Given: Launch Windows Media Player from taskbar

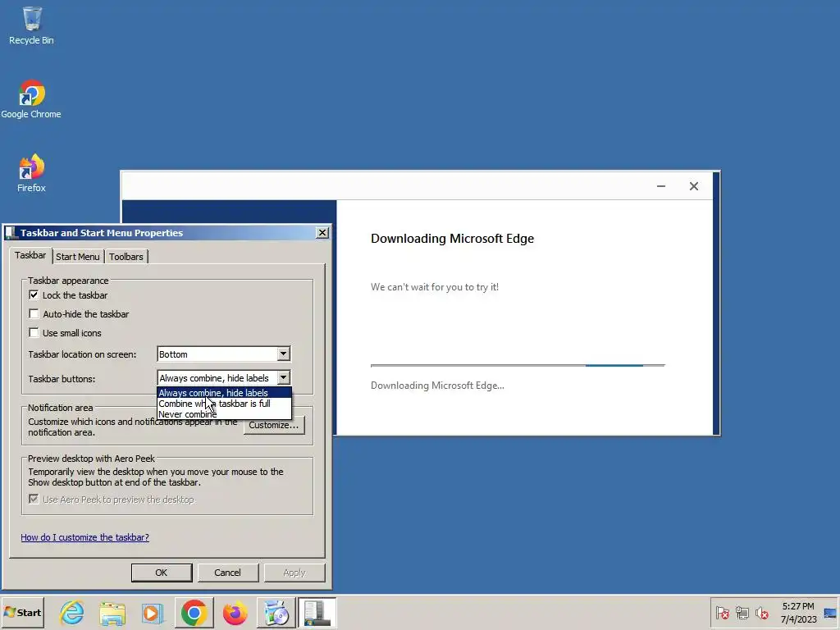Looking at the screenshot, I should click(x=153, y=613).
